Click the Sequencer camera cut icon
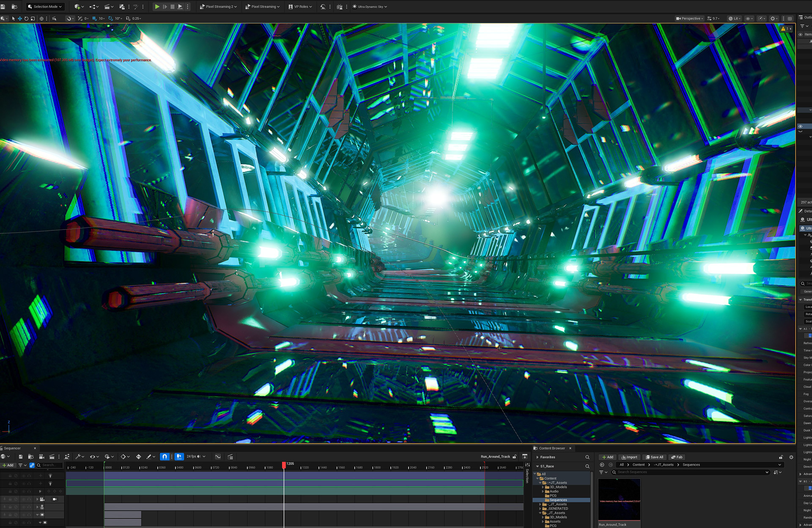Screen dimensions: 812x528 point(41,457)
